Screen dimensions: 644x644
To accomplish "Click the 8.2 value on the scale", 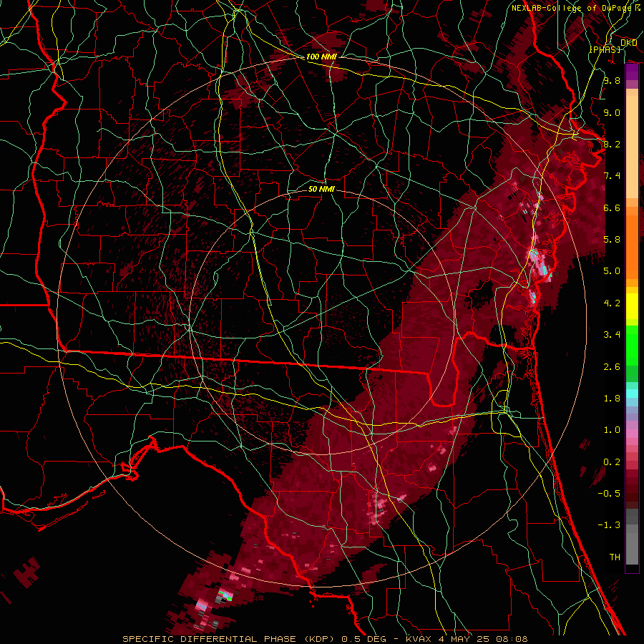I will [612, 144].
